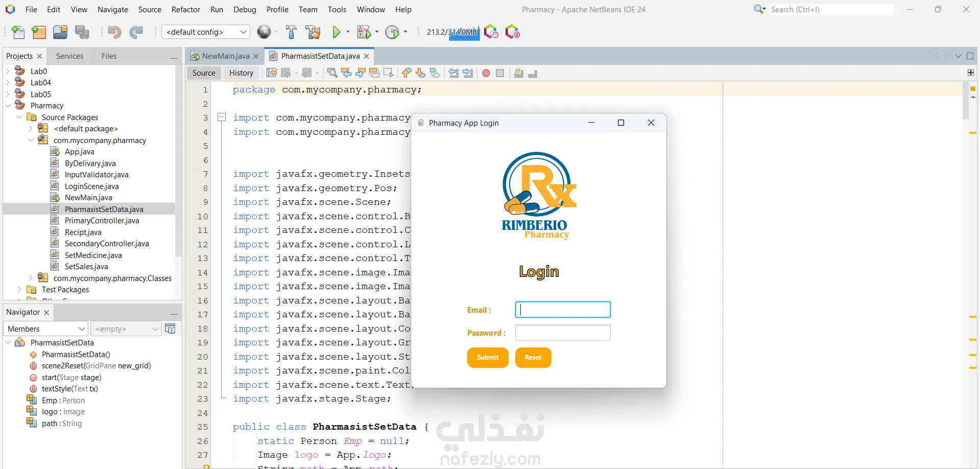The width and height of the screenshot is (980, 469).
Task: Start Macro Recording red circle
Action: pos(486,73)
